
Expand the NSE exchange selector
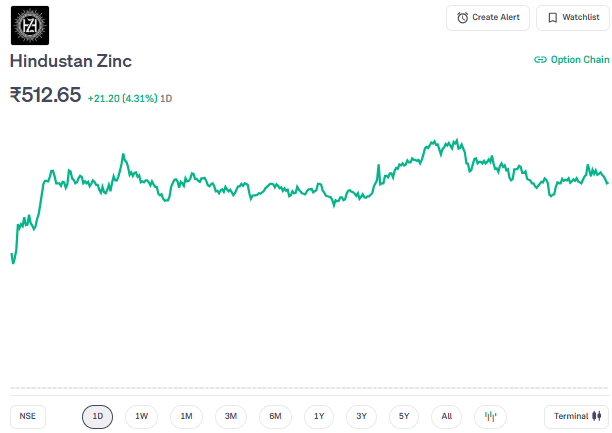click(27, 416)
